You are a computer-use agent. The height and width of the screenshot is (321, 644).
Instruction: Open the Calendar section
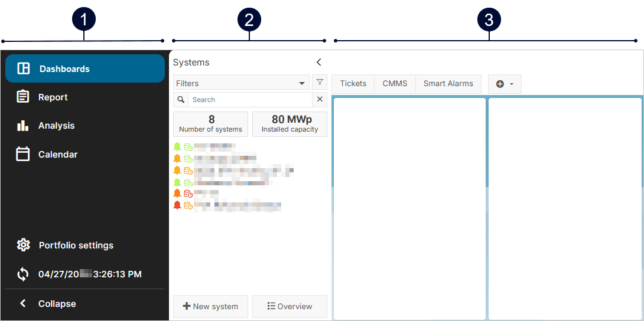tap(58, 155)
